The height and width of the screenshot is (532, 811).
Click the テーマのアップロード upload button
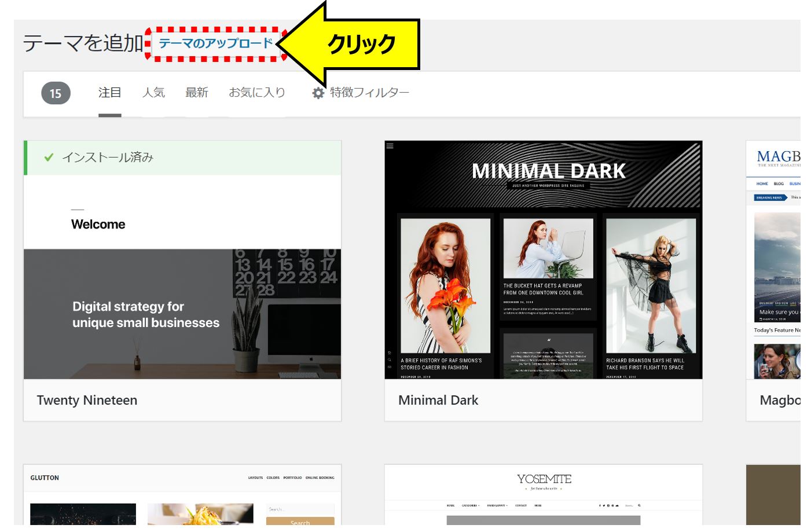[215, 43]
